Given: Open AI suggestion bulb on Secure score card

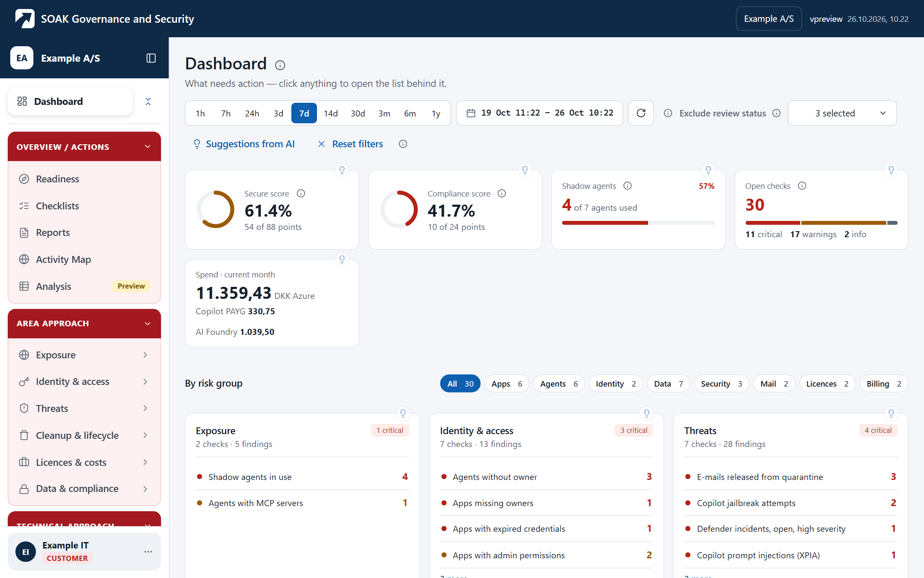Looking at the screenshot, I should pos(342,170).
